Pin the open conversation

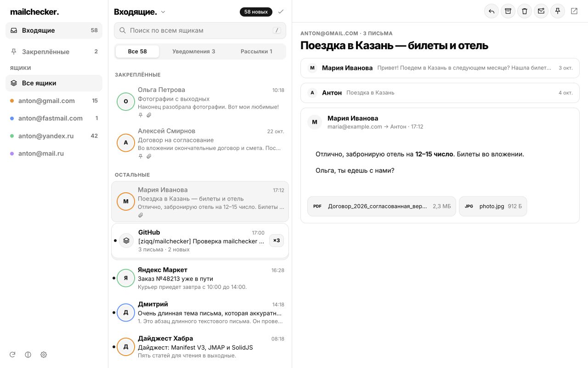tap(558, 11)
